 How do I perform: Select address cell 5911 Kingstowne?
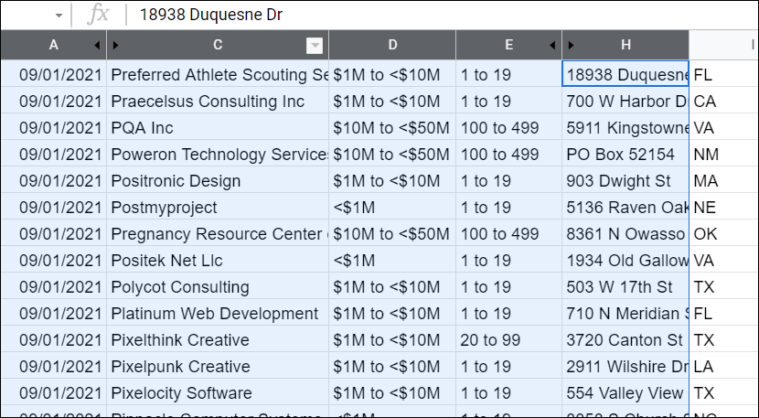(625, 127)
